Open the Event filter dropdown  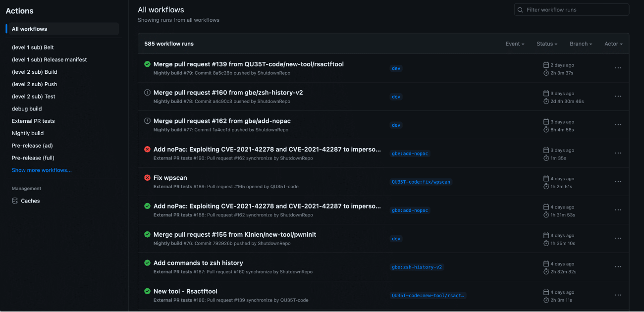tap(515, 44)
